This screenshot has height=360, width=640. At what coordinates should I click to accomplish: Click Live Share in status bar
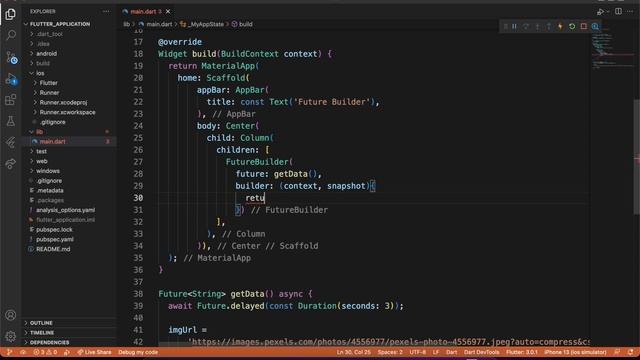[x=94, y=352]
